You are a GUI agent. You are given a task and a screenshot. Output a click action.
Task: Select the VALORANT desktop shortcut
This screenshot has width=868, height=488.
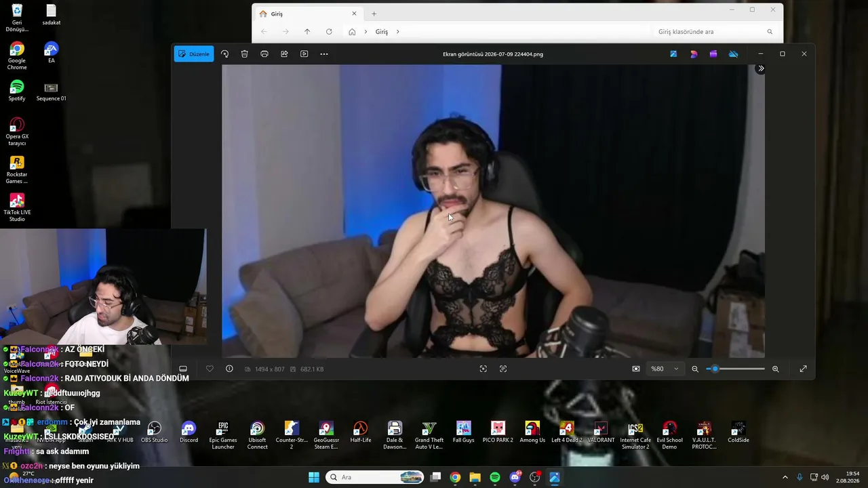click(601, 432)
